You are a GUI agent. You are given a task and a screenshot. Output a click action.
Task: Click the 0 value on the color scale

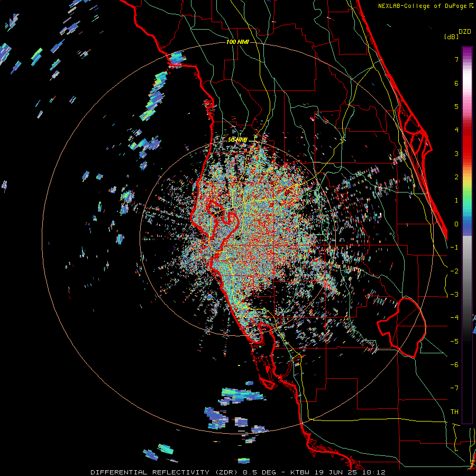tap(456, 224)
